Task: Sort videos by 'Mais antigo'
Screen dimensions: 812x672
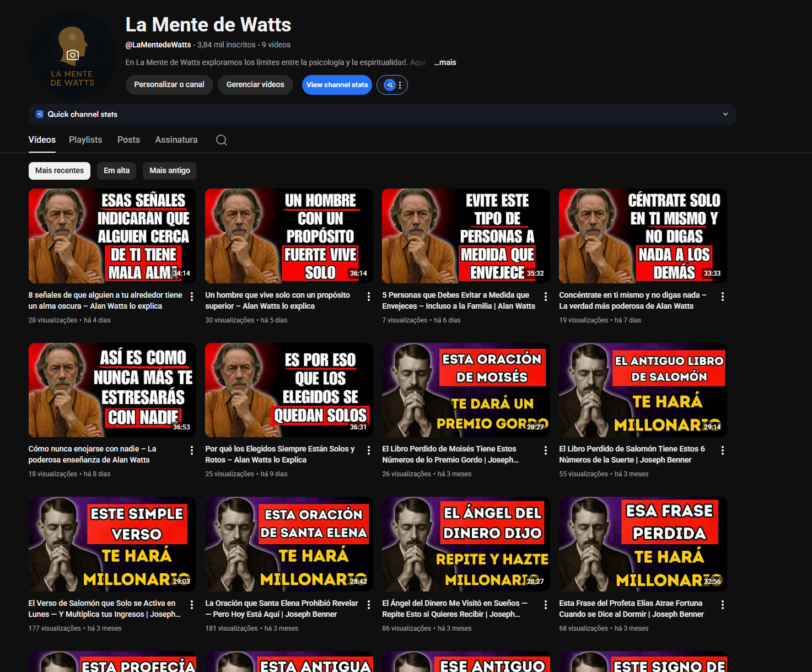Action: click(170, 170)
